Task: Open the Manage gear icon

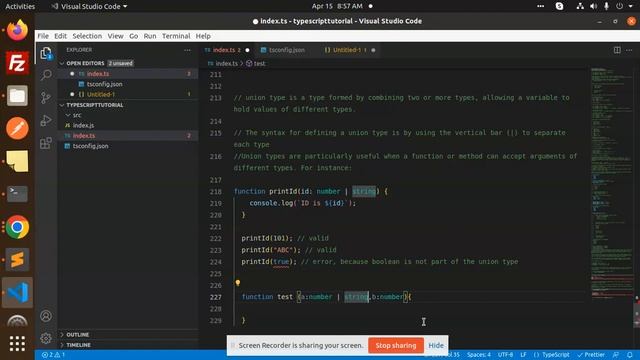Action: coord(46,338)
